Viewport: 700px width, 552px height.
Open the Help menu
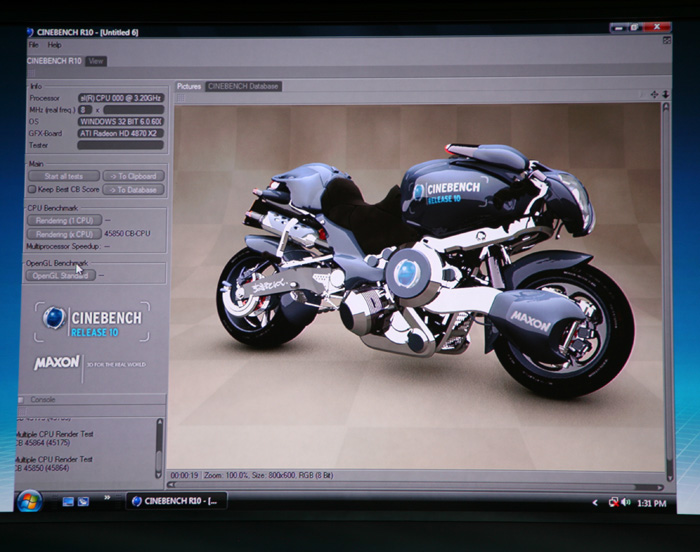pyautogui.click(x=54, y=45)
